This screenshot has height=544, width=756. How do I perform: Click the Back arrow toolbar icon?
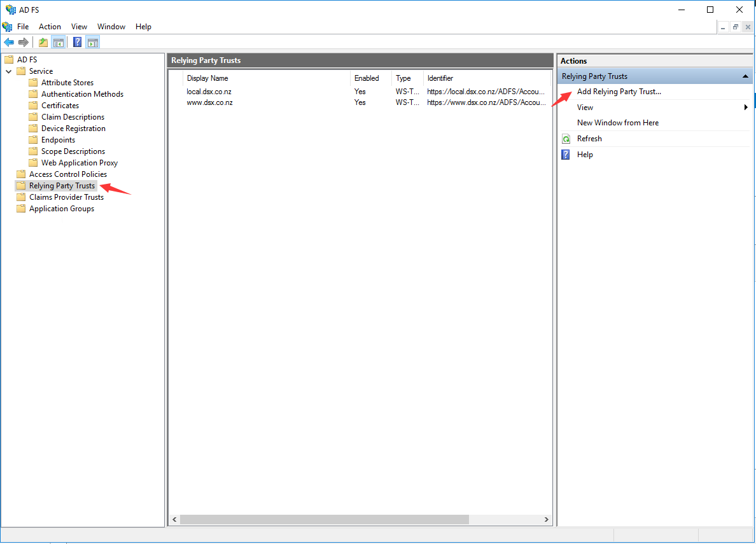coord(9,43)
